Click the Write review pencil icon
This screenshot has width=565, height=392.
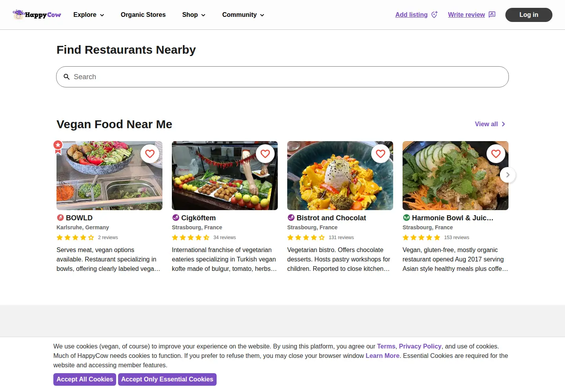coord(492,15)
